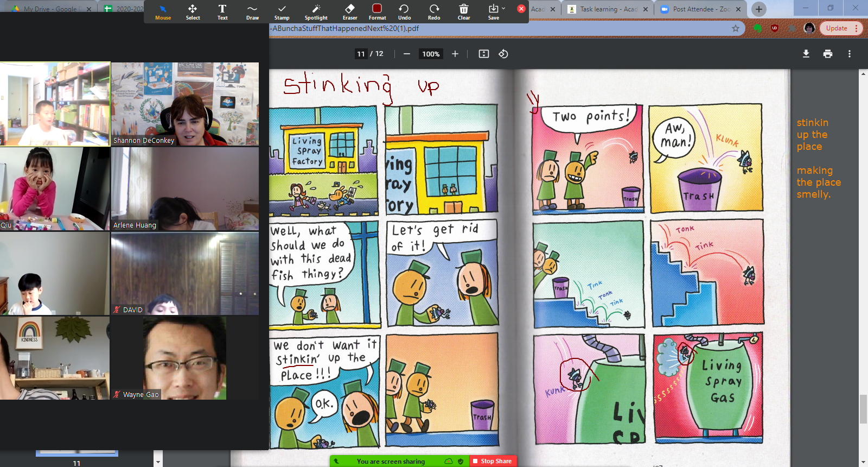Select DAVID's video tile
868x467 pixels.
pyautogui.click(x=185, y=274)
